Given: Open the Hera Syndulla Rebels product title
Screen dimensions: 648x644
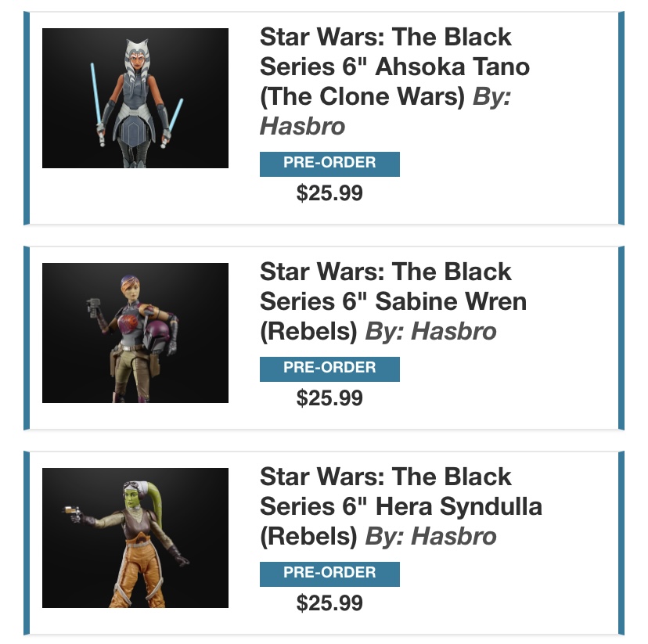Looking at the screenshot, I should pyautogui.click(x=401, y=506).
